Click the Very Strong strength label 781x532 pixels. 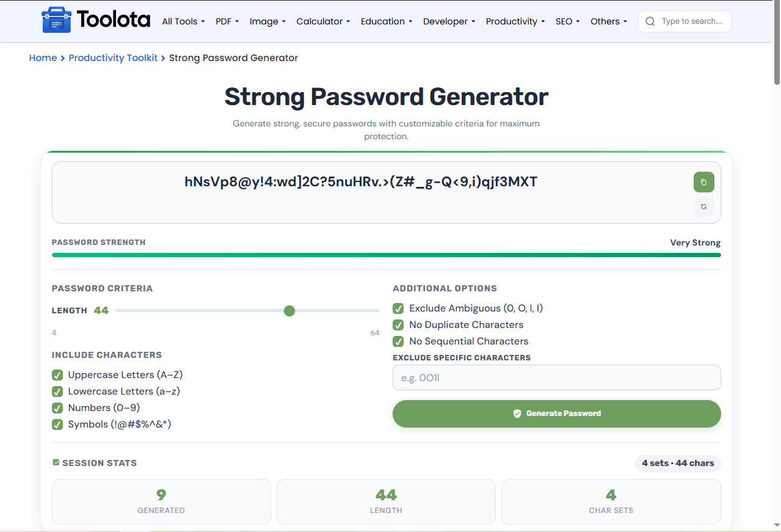point(695,242)
